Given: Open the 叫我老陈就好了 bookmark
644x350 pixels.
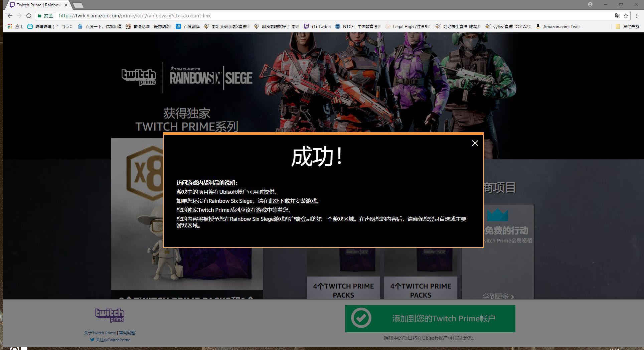Looking at the screenshot, I should point(277,26).
